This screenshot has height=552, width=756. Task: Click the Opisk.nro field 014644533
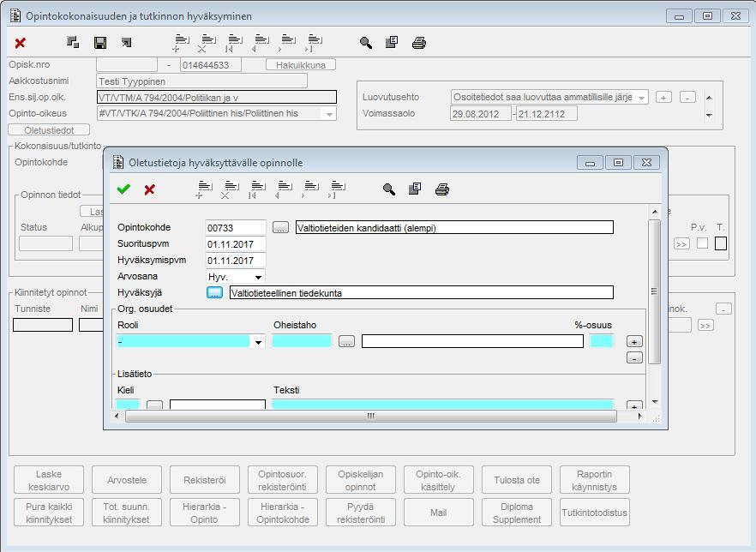211,65
